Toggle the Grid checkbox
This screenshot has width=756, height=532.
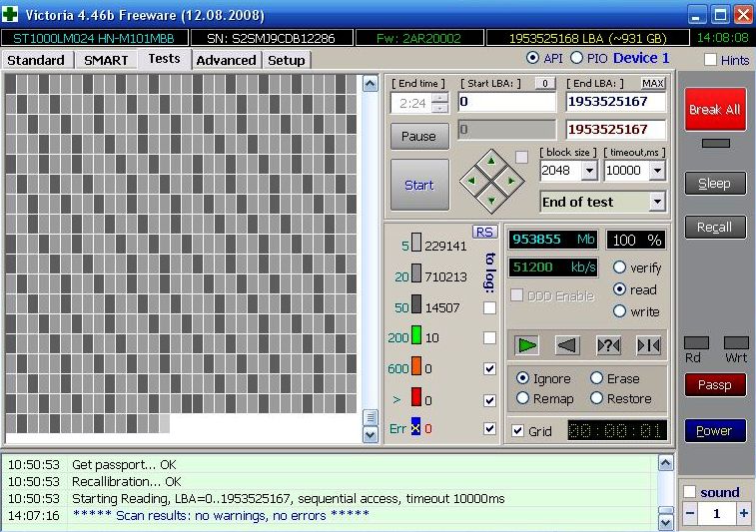[517, 431]
